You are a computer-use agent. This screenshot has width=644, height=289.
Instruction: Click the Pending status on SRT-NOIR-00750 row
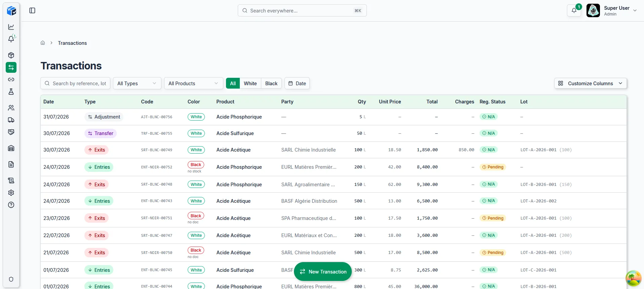click(x=493, y=253)
